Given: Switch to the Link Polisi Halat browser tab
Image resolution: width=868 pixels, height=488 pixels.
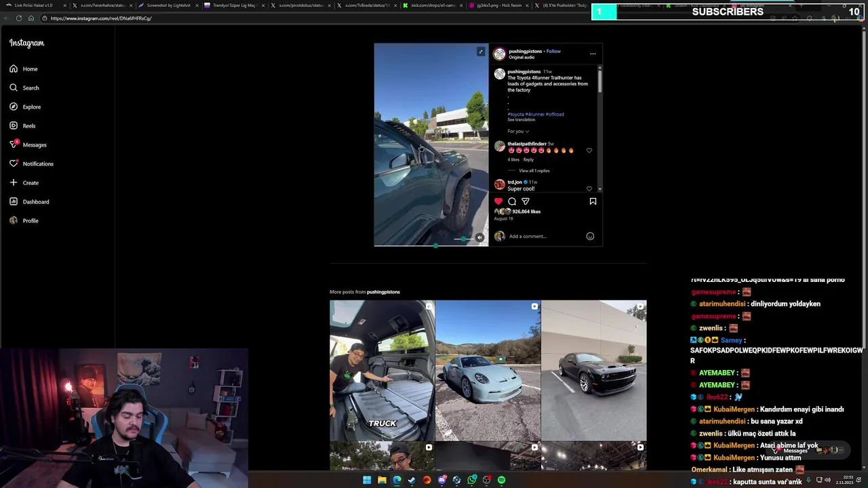Looking at the screenshot, I should click(x=35, y=5).
